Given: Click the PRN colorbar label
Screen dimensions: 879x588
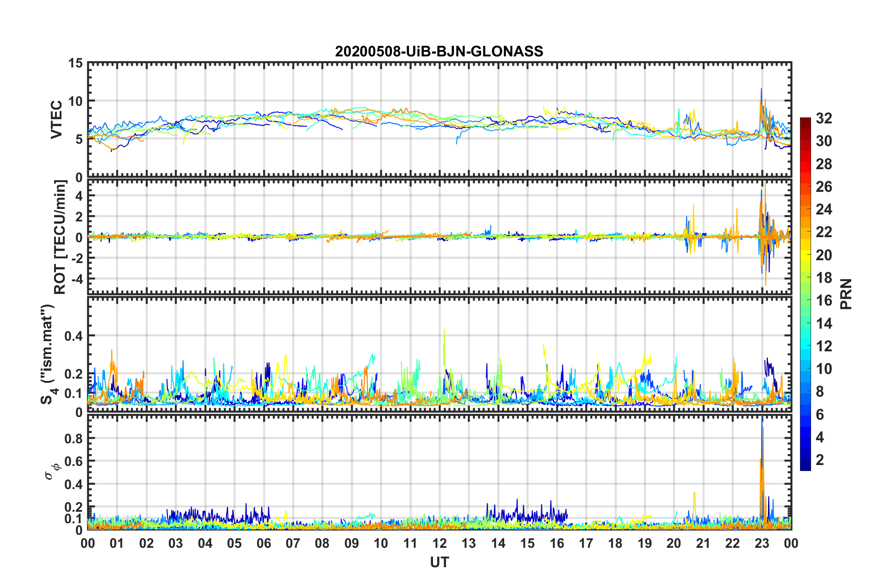Looking at the screenshot, I should (846, 294).
